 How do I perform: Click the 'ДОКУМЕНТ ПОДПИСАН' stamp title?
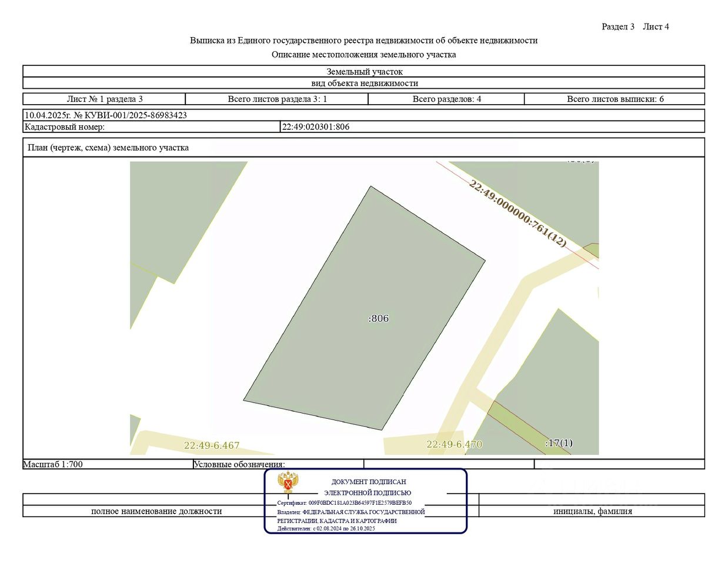pos(369,482)
